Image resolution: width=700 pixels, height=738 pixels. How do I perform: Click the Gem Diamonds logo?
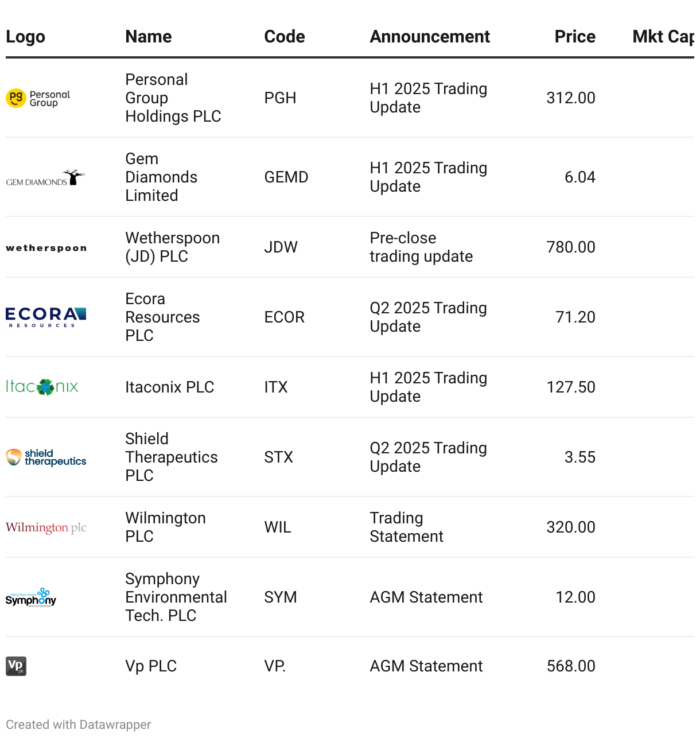tap(45, 178)
